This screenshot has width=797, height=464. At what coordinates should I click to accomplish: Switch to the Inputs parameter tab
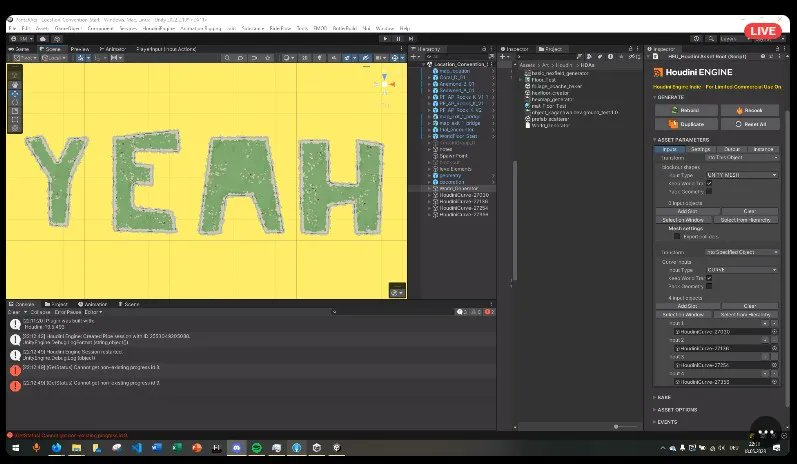tap(669, 149)
